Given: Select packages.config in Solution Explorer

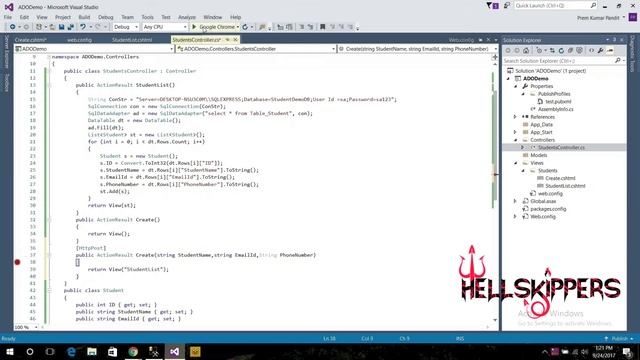Looking at the screenshot, I should pyautogui.click(x=548, y=209).
